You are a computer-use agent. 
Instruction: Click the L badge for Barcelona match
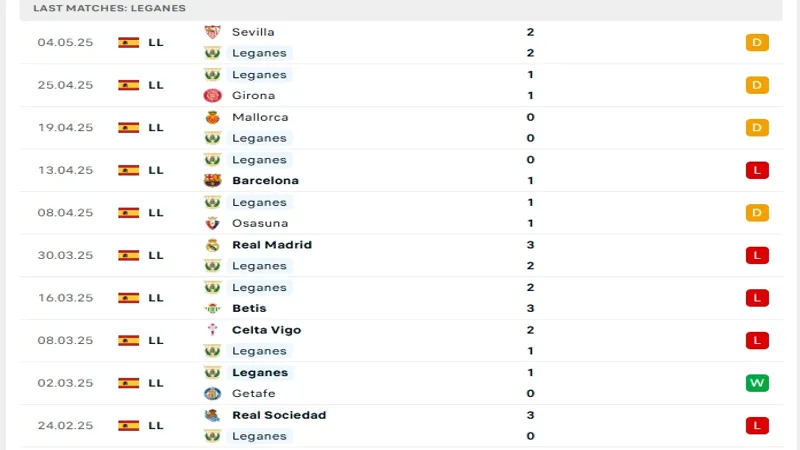tap(757, 170)
